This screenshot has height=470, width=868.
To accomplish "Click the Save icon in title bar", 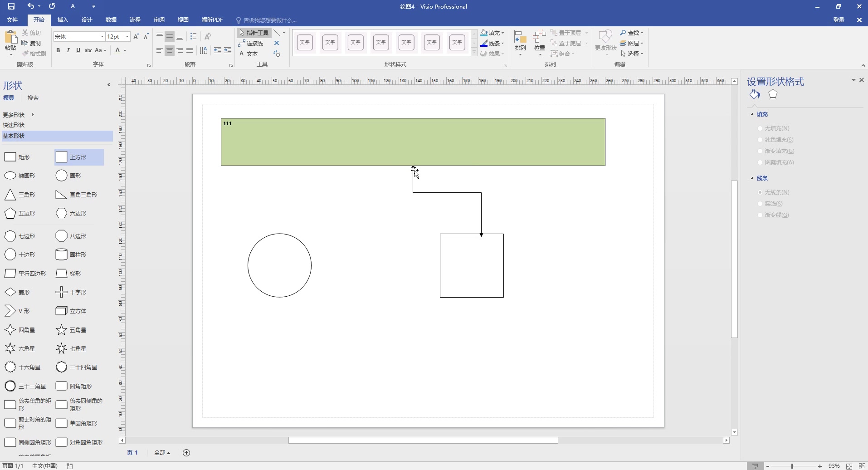I will (x=11, y=6).
